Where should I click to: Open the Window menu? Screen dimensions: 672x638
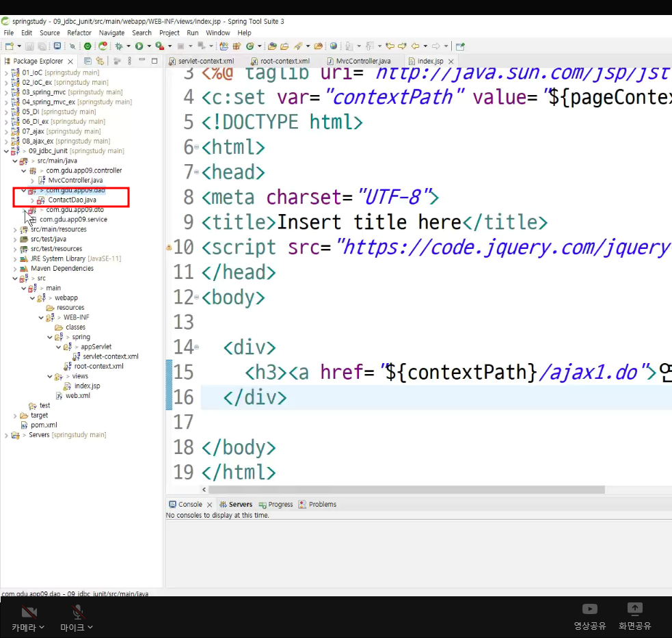coord(217,33)
